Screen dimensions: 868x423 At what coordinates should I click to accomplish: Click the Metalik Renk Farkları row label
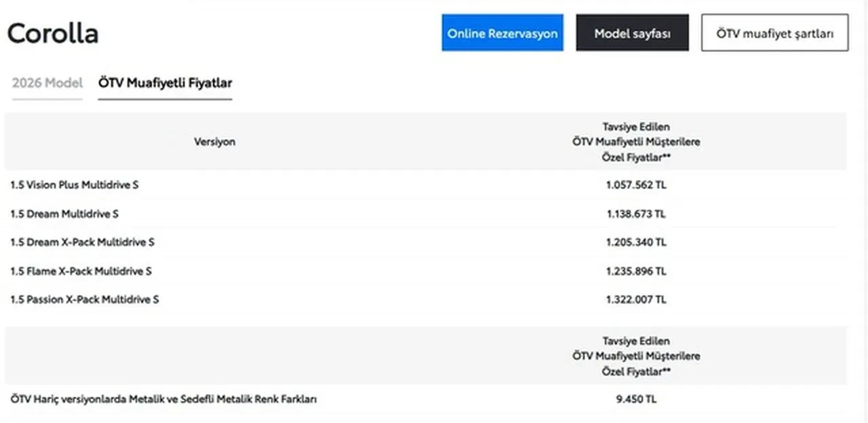pos(163,399)
